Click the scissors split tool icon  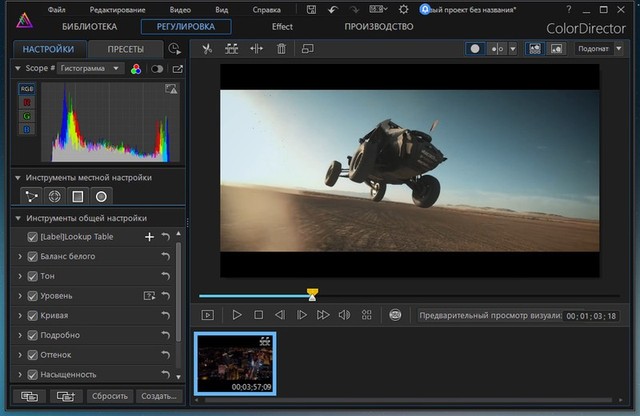pyautogui.click(x=206, y=48)
